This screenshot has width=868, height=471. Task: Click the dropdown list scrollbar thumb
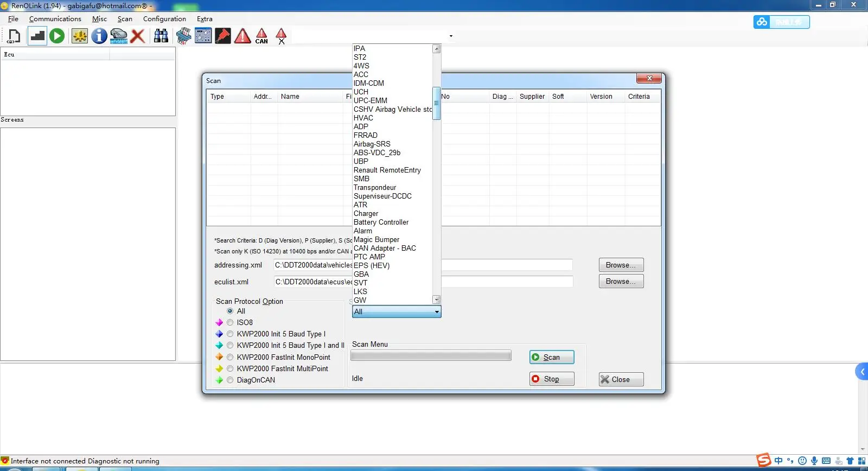(436, 103)
